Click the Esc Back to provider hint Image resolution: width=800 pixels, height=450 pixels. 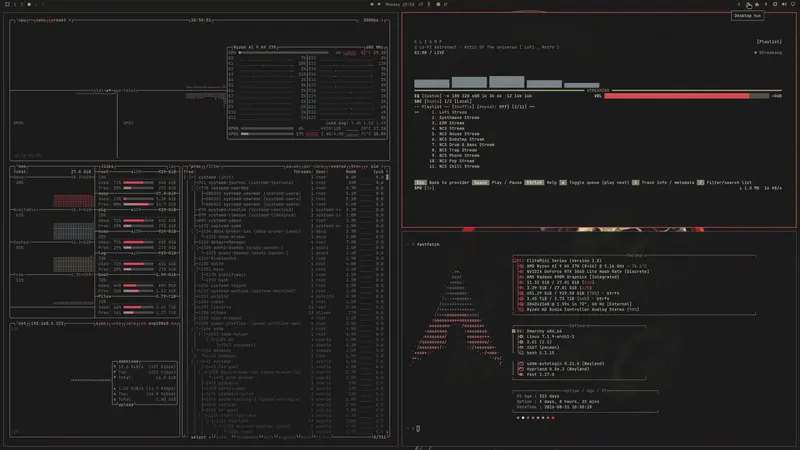click(x=441, y=183)
